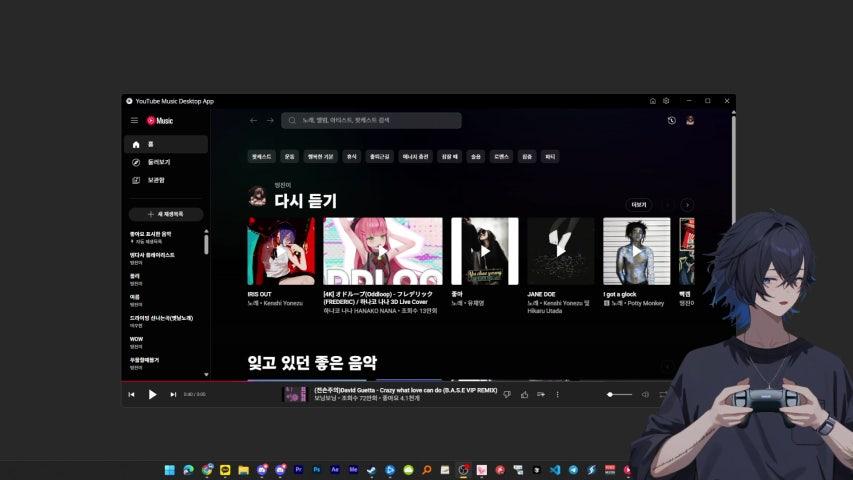Create a new playlist with 새 재생목록
The width and height of the screenshot is (853, 480).
(x=166, y=214)
